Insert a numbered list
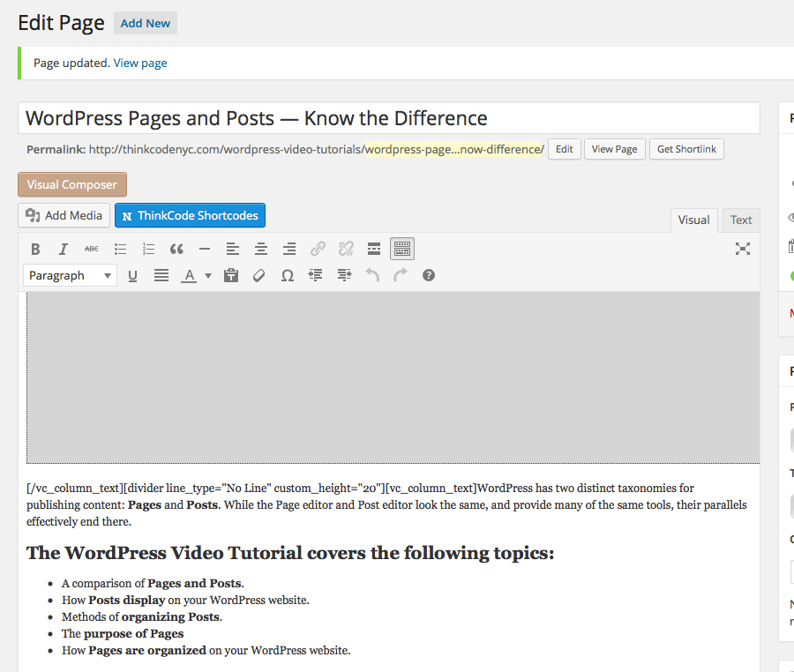Screen dimensions: 794x672 tap(148, 249)
